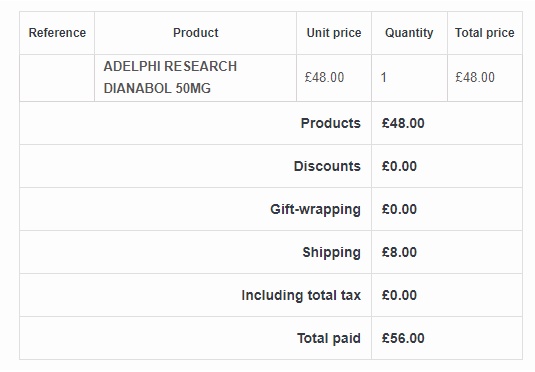Click the Unit price column header
The image size is (535, 372).
334,33
